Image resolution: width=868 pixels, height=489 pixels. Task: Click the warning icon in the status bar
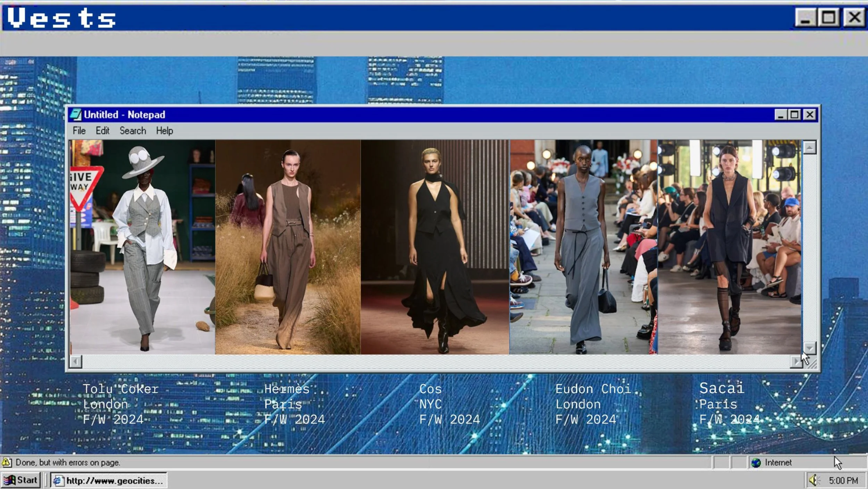point(7,462)
